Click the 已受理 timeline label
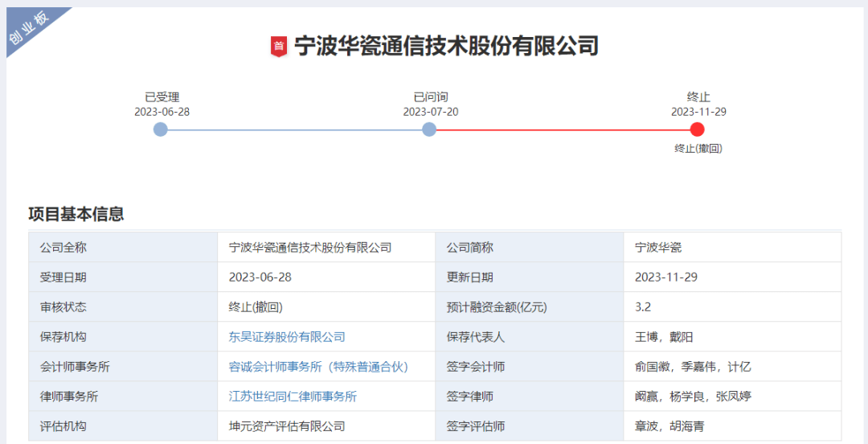Screen dimensions: 868x444 point(162,97)
